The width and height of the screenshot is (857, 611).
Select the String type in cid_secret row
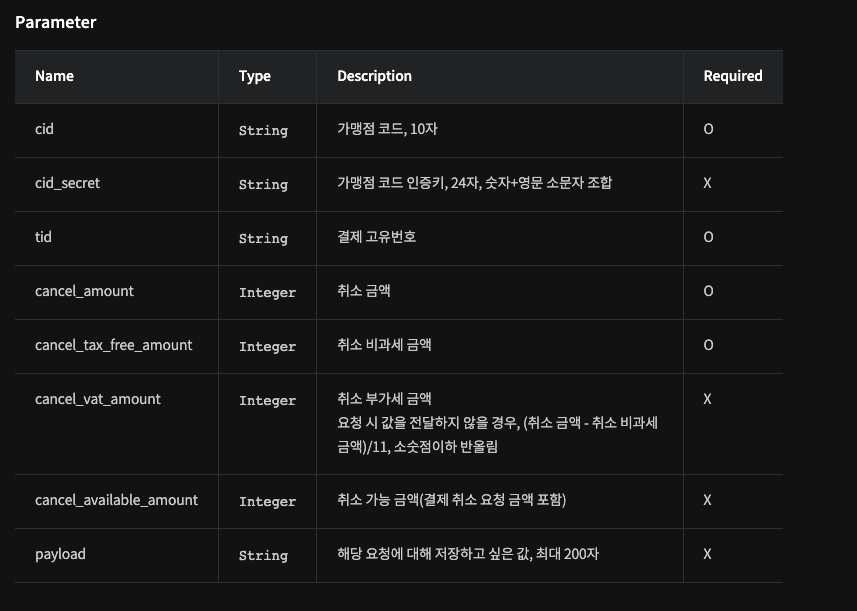[263, 185]
